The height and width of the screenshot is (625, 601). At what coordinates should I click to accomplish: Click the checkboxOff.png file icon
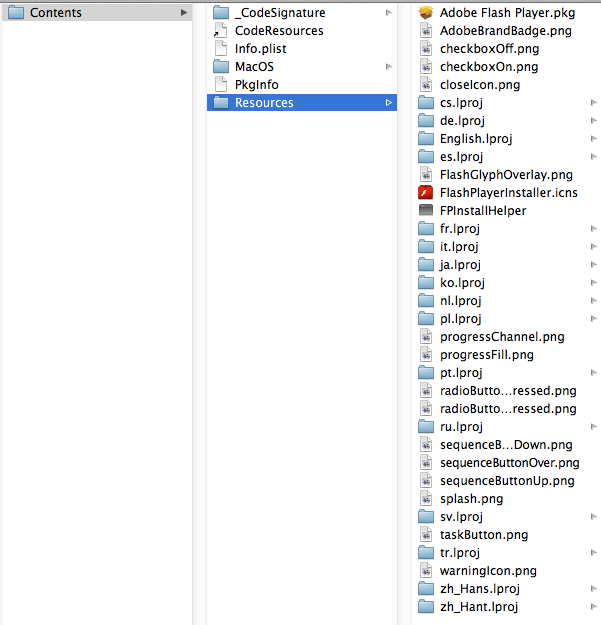[x=426, y=49]
